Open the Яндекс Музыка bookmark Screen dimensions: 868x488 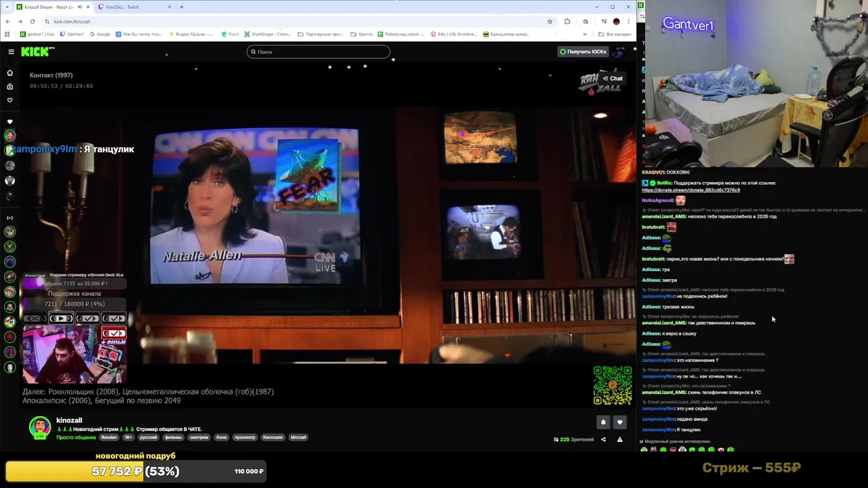coord(190,34)
